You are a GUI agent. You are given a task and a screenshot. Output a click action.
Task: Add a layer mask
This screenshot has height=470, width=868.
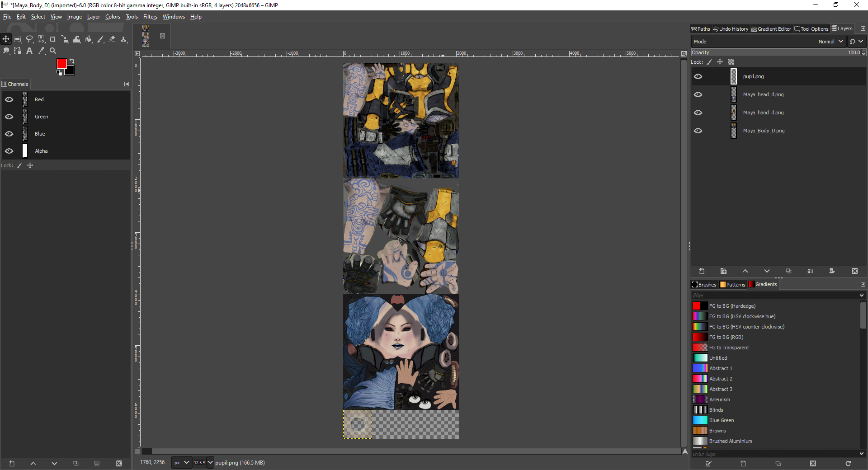832,271
